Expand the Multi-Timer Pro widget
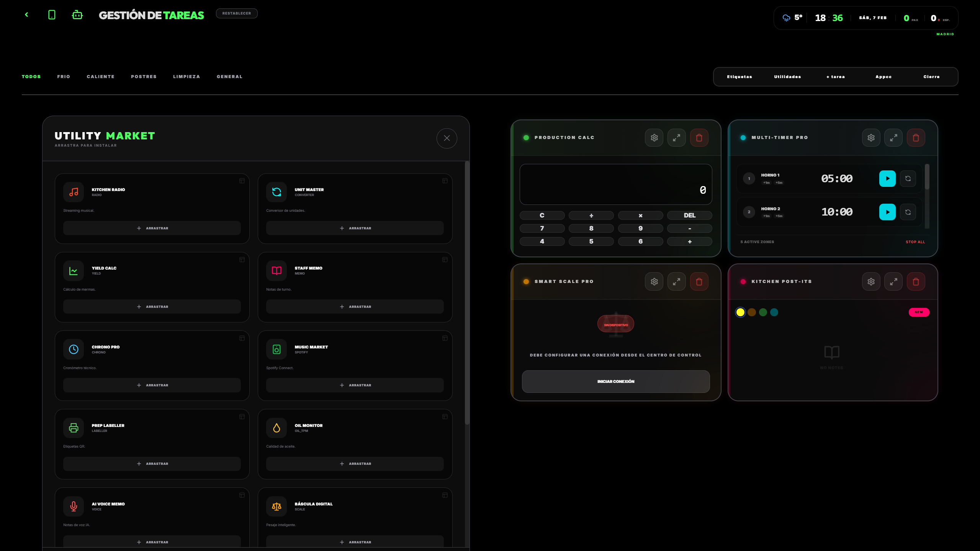980x551 pixels. 893,137
